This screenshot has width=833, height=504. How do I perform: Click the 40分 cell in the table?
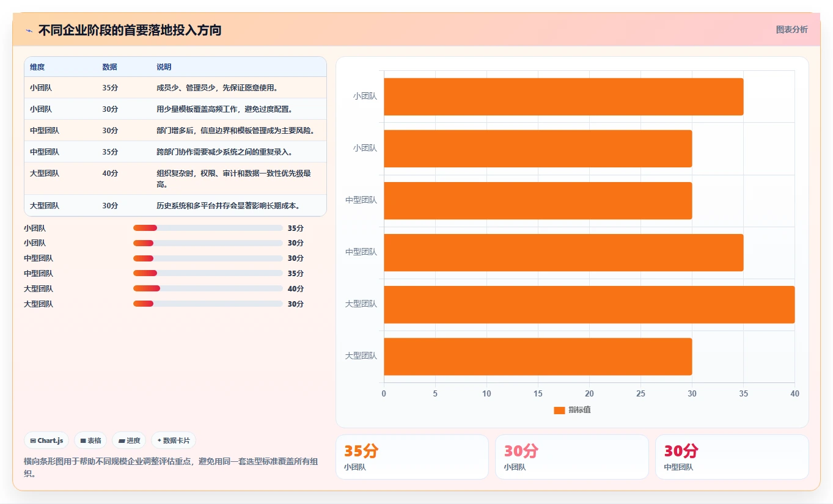(110, 173)
